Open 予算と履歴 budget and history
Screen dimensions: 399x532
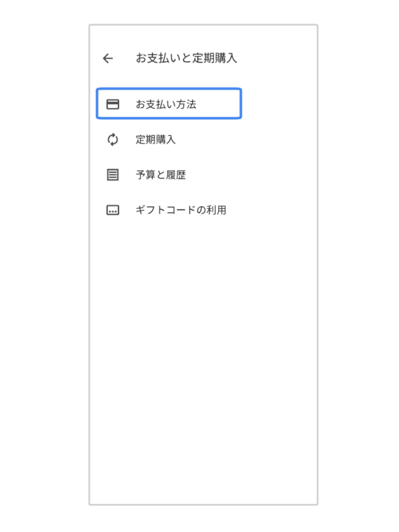tap(169, 175)
